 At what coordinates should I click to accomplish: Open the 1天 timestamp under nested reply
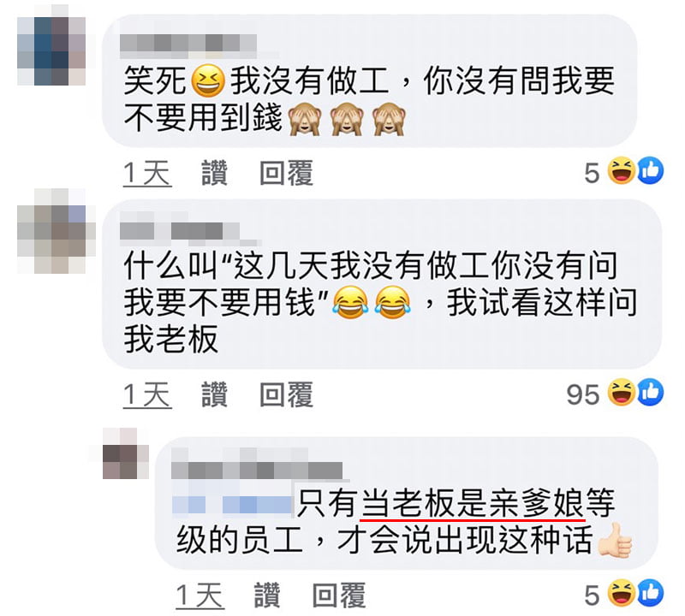[200, 595]
